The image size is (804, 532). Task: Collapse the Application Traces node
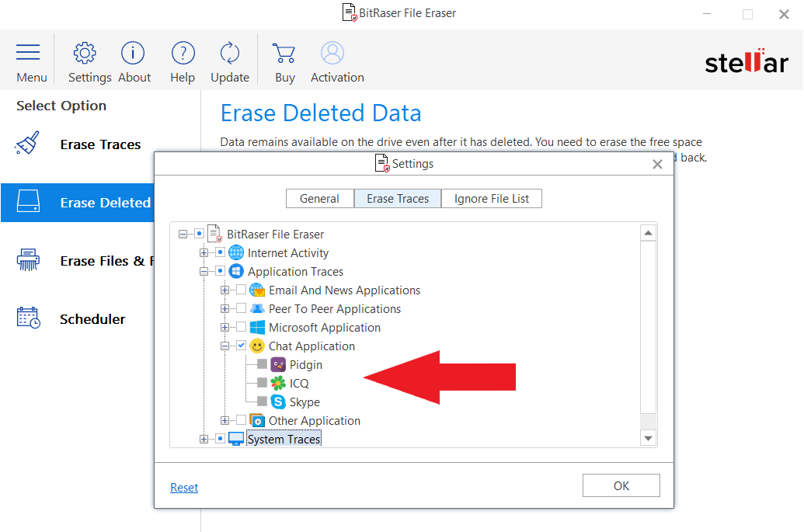204,272
